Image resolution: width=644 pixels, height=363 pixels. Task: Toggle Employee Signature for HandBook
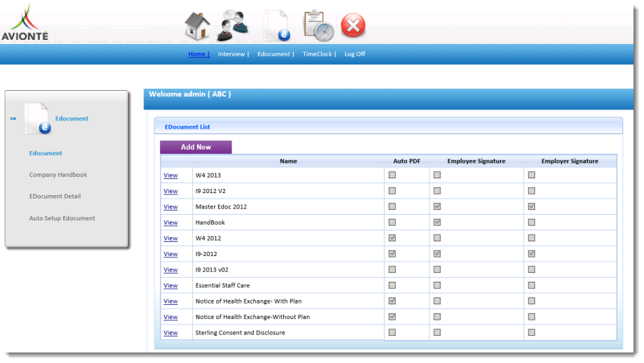pos(437,222)
